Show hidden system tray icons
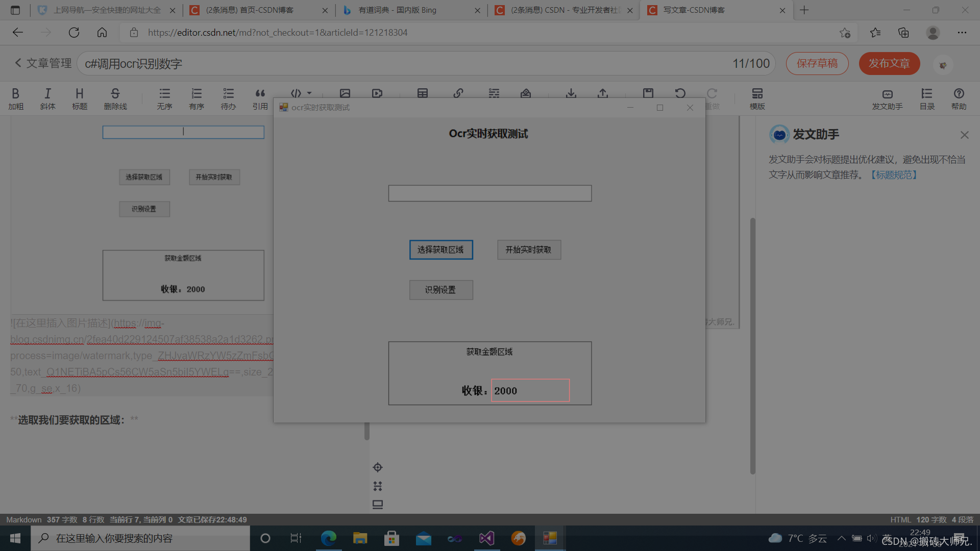This screenshot has width=980, height=551. pos(842,538)
